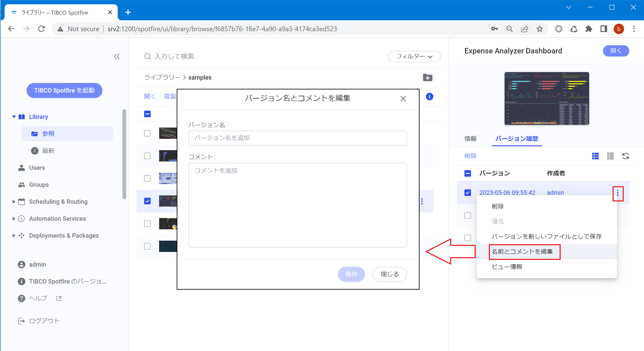Open the フィルター dropdown

coord(414,57)
